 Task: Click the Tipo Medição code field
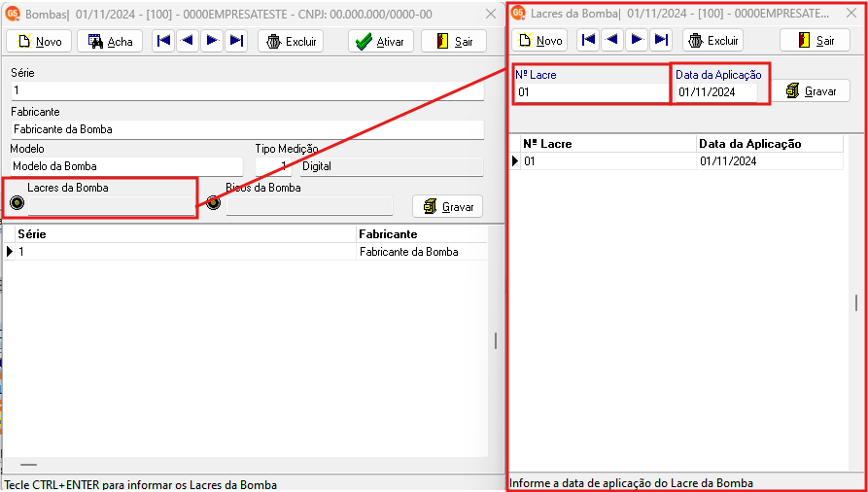point(273,166)
